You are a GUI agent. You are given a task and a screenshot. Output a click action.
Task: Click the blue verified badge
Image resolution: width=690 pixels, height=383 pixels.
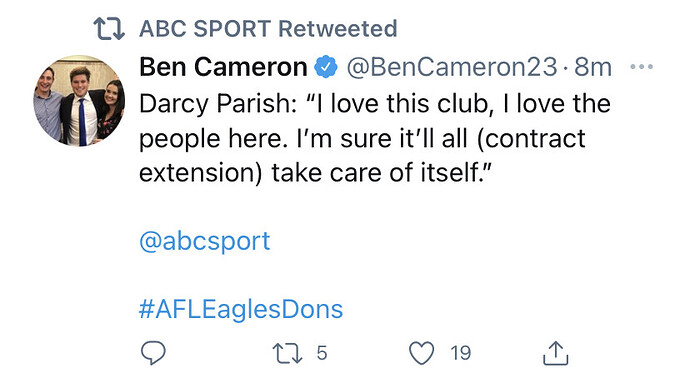tap(326, 67)
